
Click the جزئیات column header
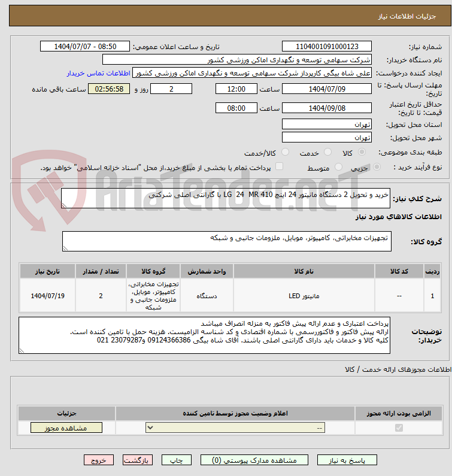click(x=66, y=413)
